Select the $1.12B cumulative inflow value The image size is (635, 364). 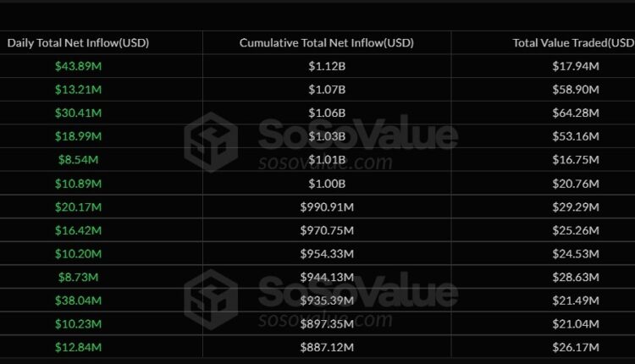(327, 65)
